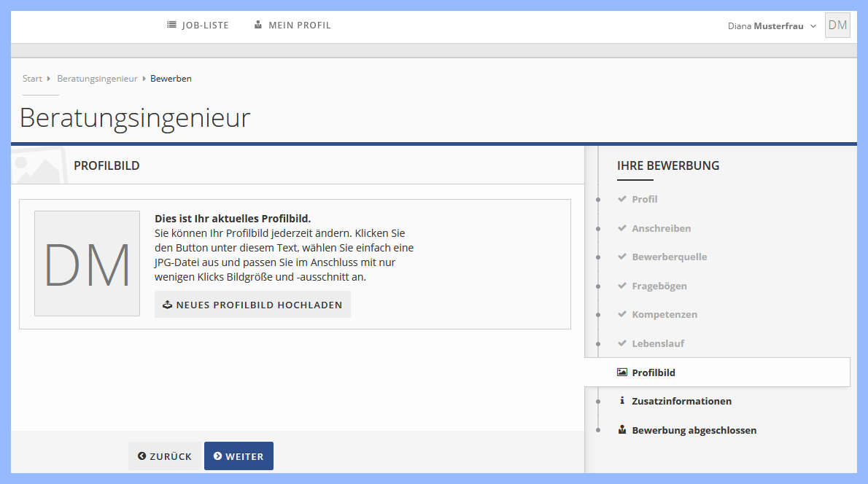Select Bewerberquelle step in sidebar
Viewport: 868px width, 484px height.
tap(669, 257)
